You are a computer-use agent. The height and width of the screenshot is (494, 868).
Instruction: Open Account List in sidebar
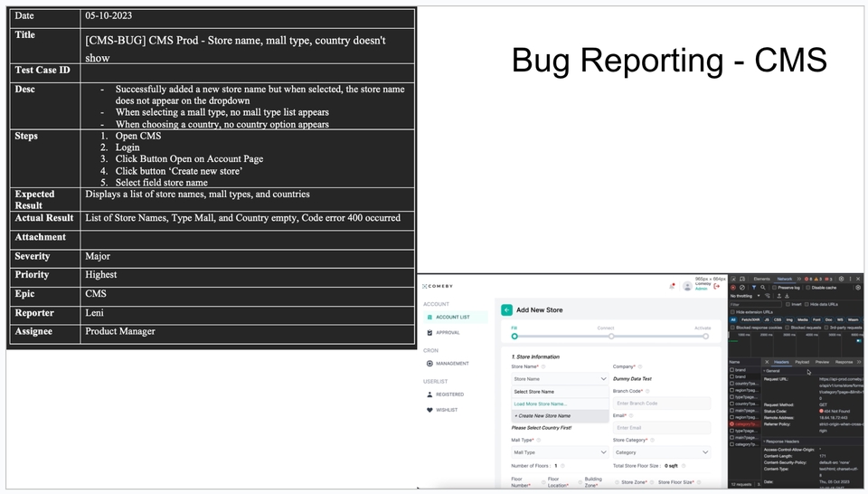(x=456, y=318)
